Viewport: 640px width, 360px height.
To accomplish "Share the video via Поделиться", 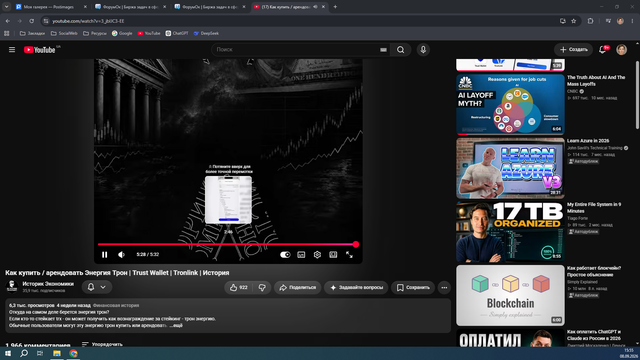I will 298,287.
